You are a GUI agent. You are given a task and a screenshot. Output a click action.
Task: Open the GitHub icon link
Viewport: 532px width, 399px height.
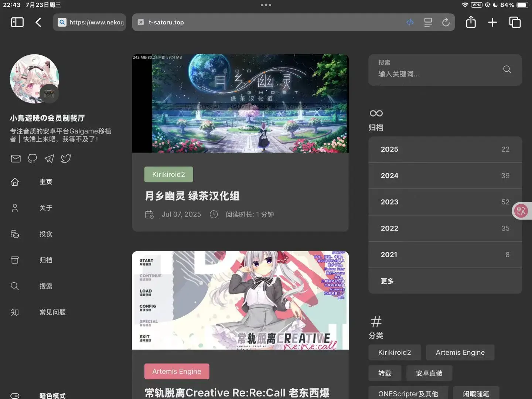[33, 158]
